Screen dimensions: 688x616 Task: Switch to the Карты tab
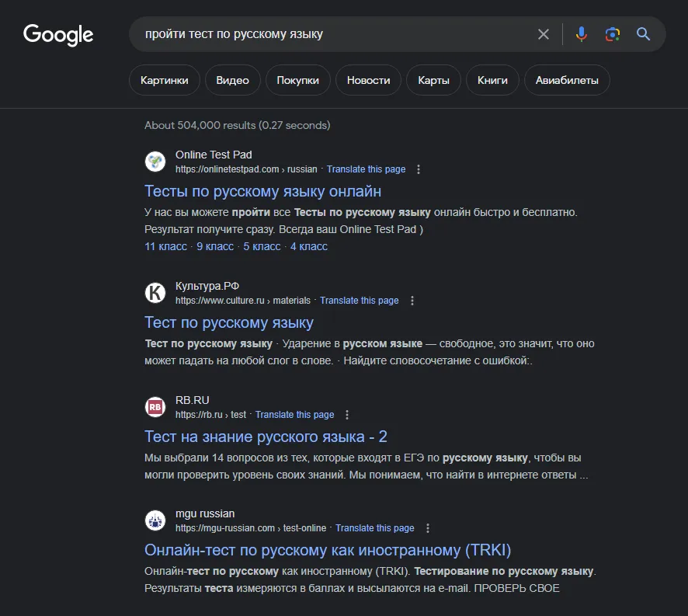(433, 80)
